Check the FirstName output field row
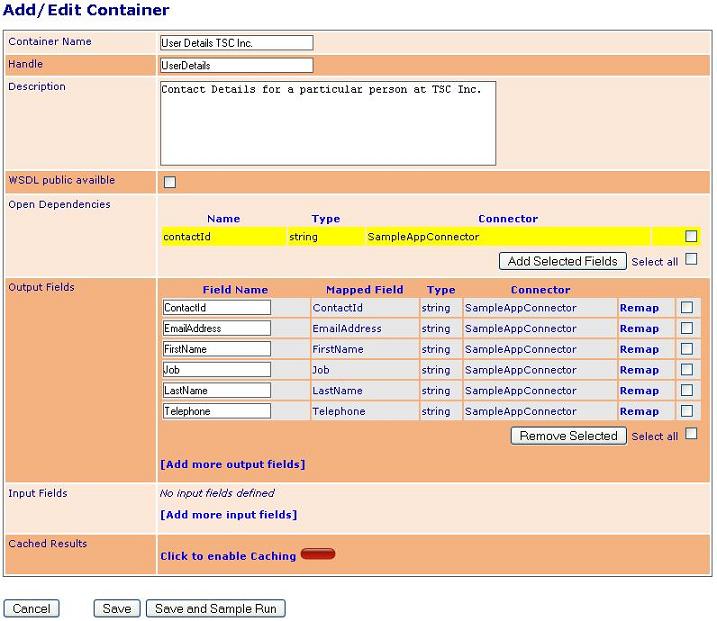Image resolution: width=717 pixels, height=621 pixels. pyautogui.click(x=687, y=349)
